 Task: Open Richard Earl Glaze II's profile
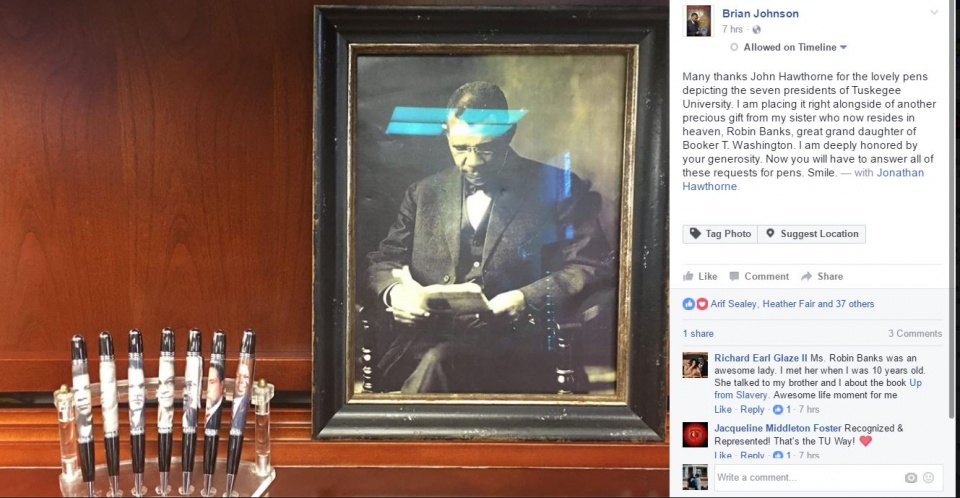[x=761, y=358]
